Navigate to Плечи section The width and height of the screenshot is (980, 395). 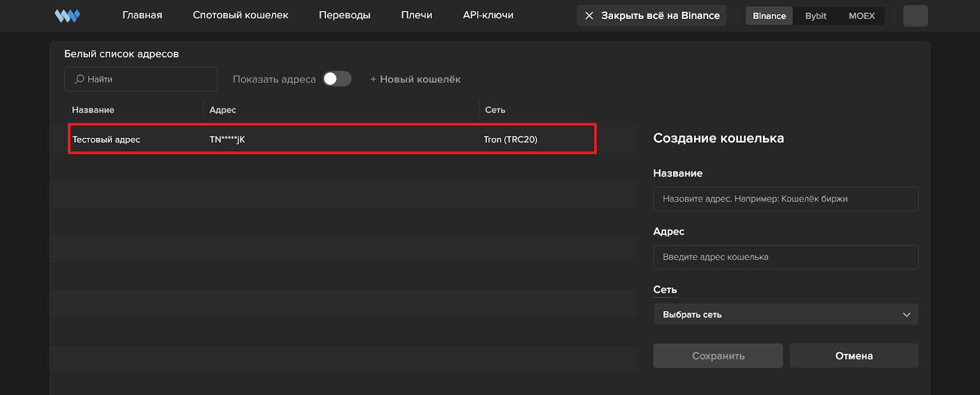click(x=417, y=15)
